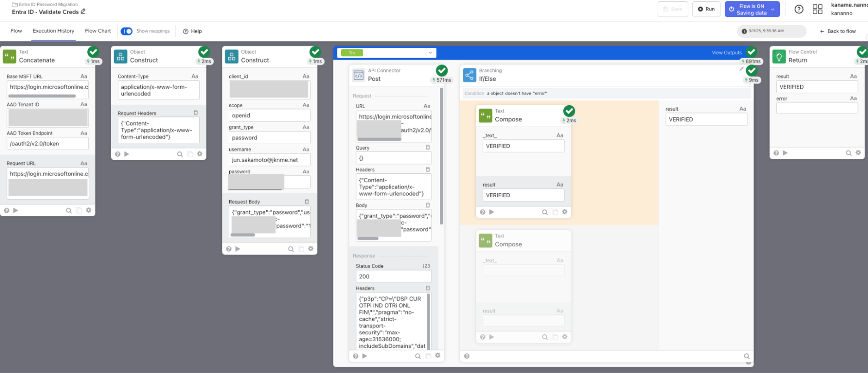Viewport: 868px width, 373px height.
Task: Expand the Try block dropdown
Action: pos(430,53)
